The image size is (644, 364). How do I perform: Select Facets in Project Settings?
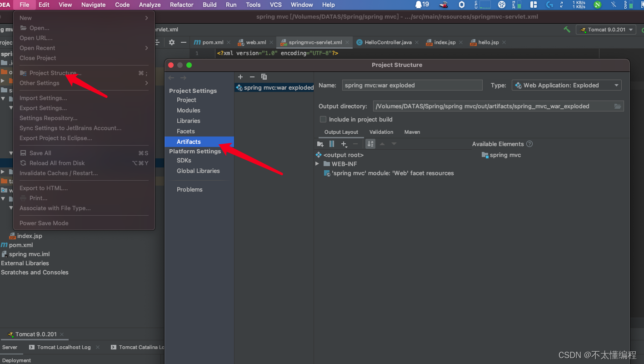pyautogui.click(x=185, y=131)
